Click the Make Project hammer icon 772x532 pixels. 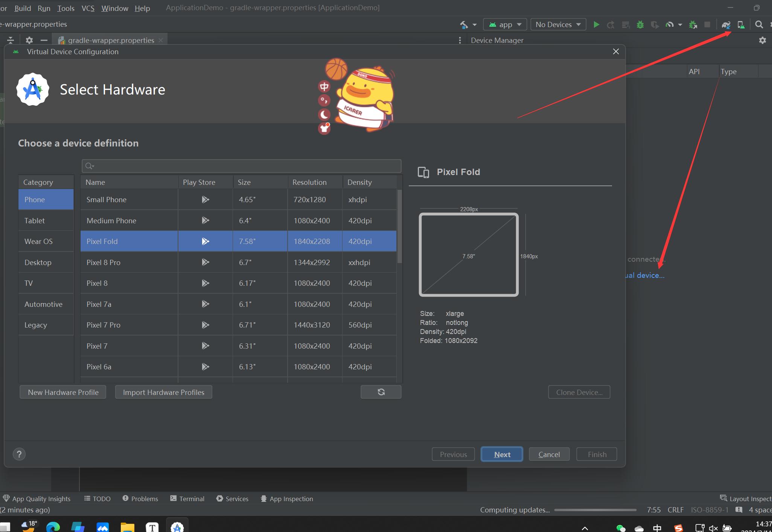pyautogui.click(x=464, y=25)
